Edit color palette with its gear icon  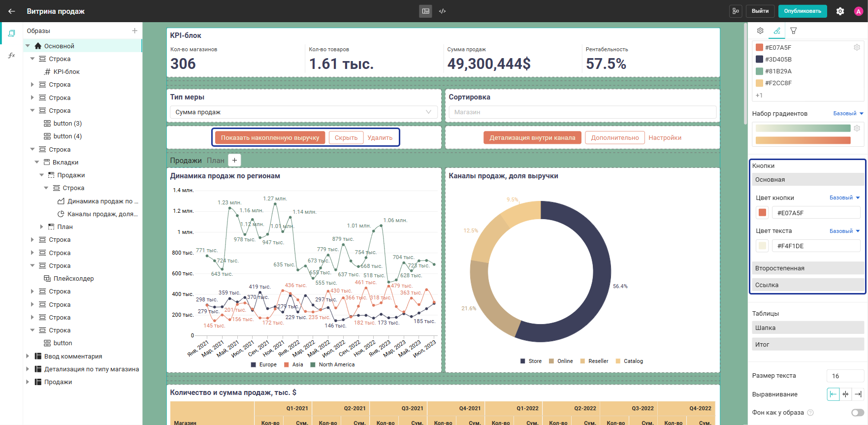coord(857,47)
